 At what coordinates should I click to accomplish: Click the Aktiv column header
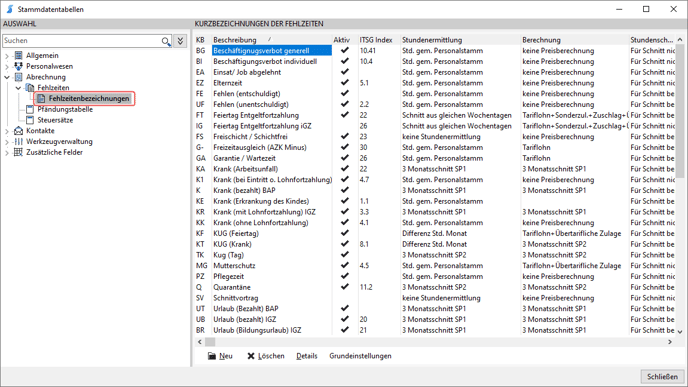(344, 40)
